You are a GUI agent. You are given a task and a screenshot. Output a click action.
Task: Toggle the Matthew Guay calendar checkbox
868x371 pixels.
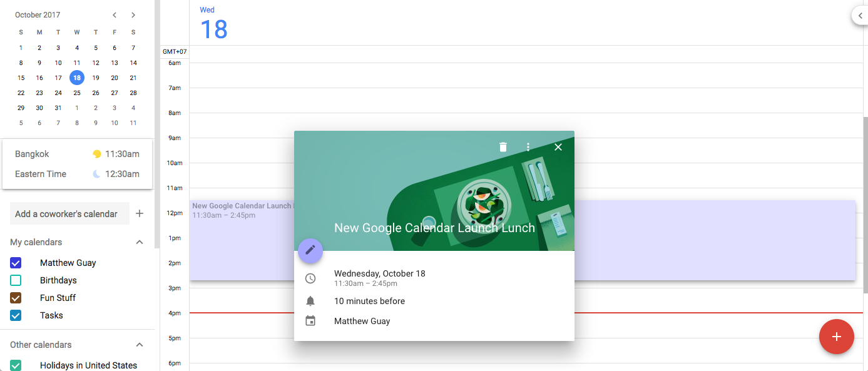point(16,263)
